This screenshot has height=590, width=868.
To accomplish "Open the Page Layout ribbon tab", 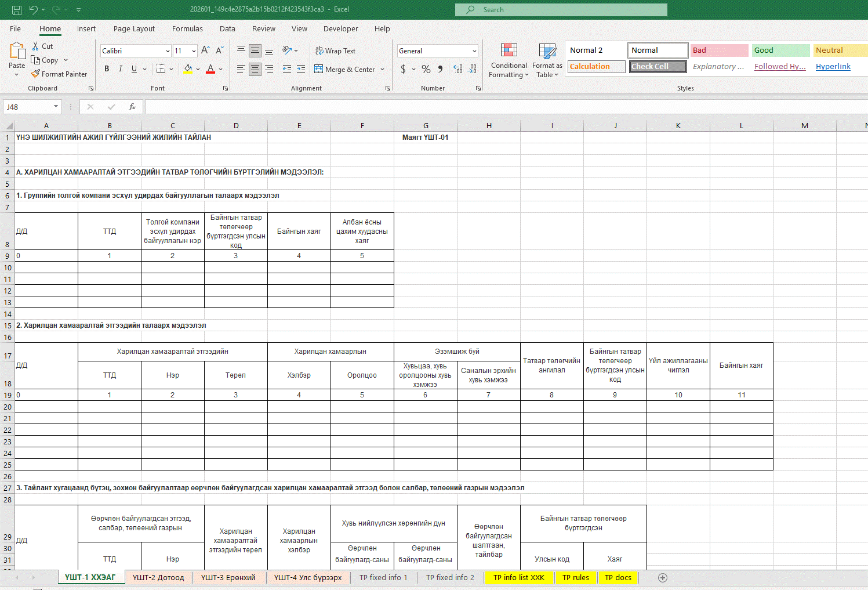I will coord(134,29).
